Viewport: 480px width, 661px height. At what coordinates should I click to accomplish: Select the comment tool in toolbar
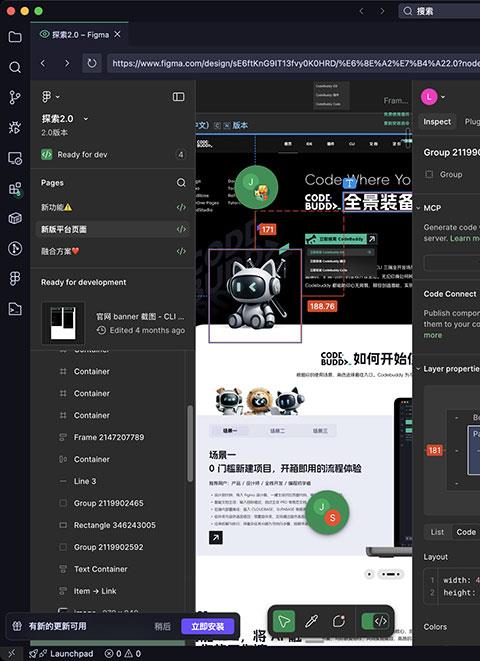coord(339,621)
